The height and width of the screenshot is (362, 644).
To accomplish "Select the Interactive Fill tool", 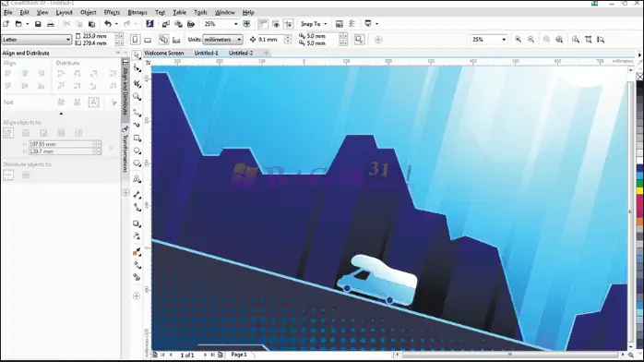I will (137, 265).
